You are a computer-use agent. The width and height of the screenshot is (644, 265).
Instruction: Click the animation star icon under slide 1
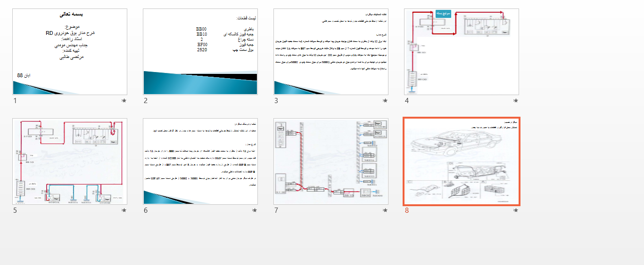pos(124,101)
